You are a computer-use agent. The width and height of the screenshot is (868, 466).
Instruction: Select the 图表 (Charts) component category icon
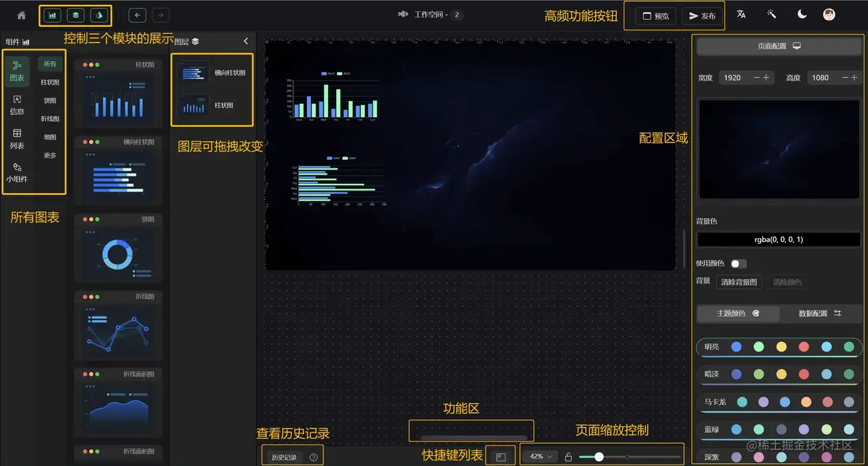click(17, 67)
